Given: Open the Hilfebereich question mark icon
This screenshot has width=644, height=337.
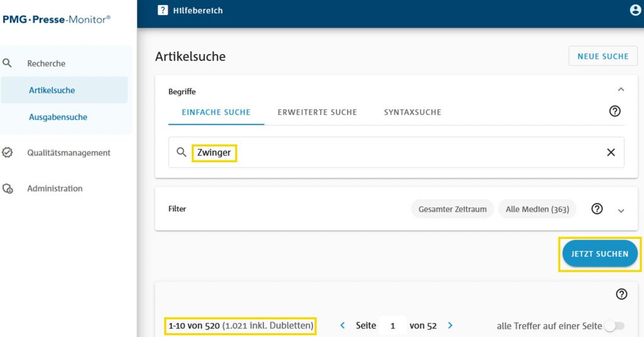Looking at the screenshot, I should tap(163, 10).
